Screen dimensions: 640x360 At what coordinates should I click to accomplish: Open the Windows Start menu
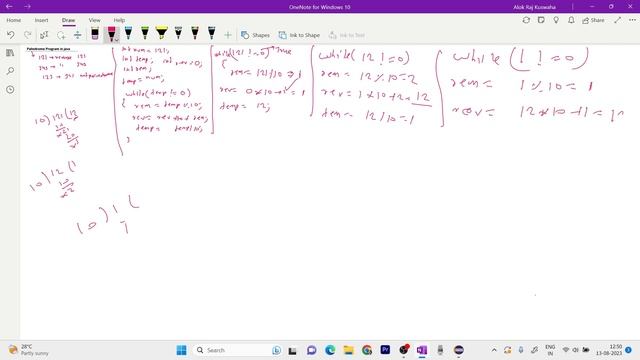tap(182, 350)
